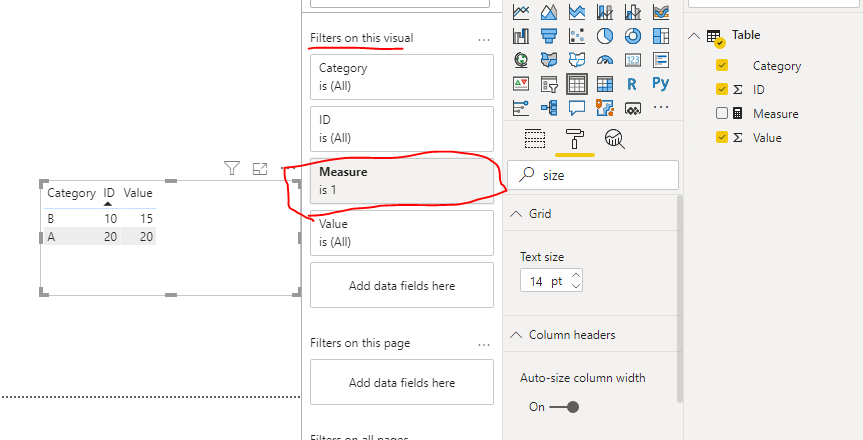This screenshot has width=863, height=440.
Task: Select the Stacked area chart visualization
Action: [x=577, y=11]
